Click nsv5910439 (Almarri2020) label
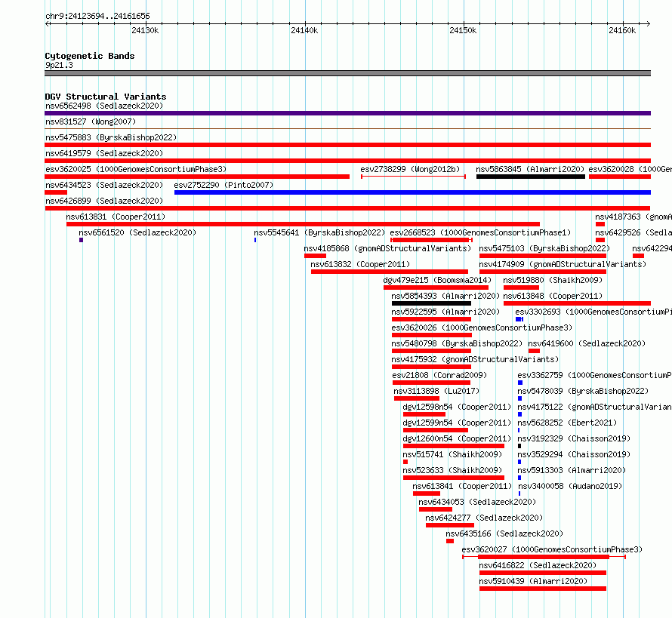The image size is (672, 618). [533, 581]
